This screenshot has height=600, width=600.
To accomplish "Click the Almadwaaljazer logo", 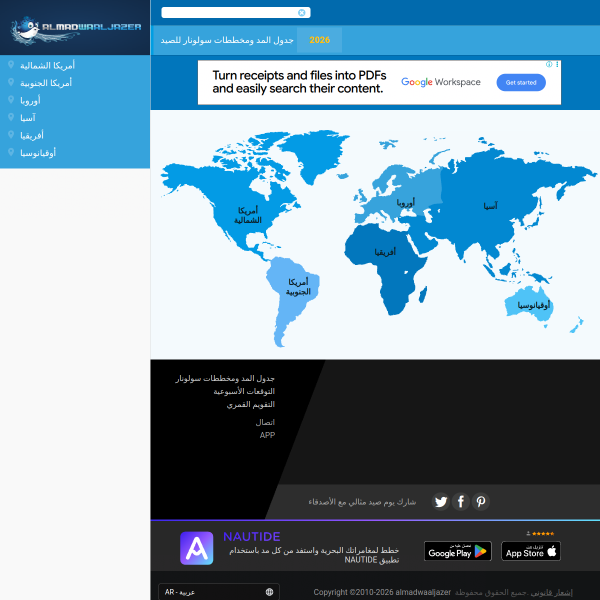I will pos(75,27).
